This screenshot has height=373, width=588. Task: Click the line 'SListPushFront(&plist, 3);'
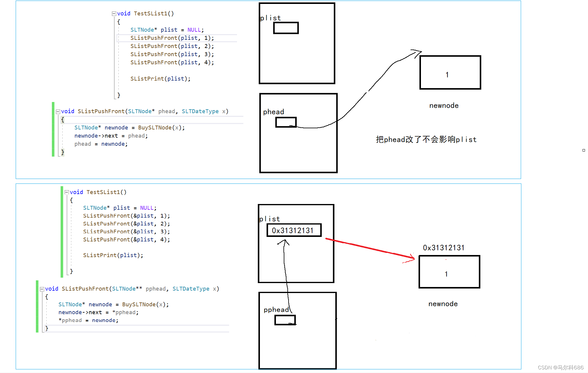click(x=127, y=231)
